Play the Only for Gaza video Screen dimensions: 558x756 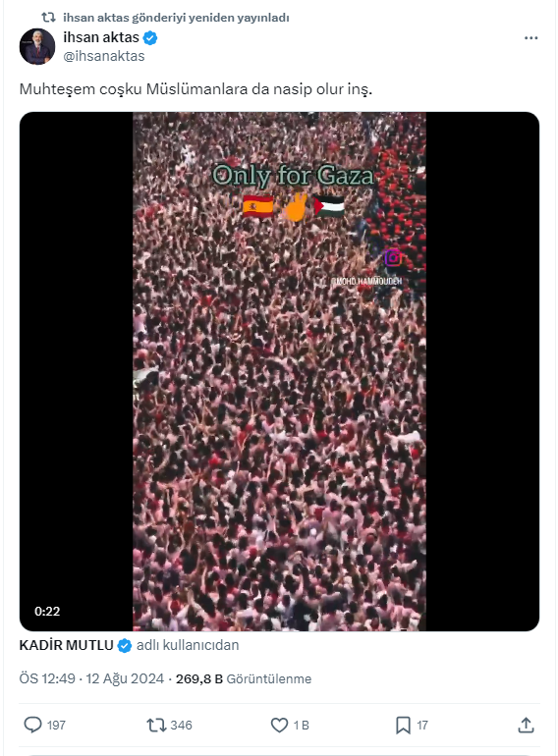pyautogui.click(x=279, y=371)
